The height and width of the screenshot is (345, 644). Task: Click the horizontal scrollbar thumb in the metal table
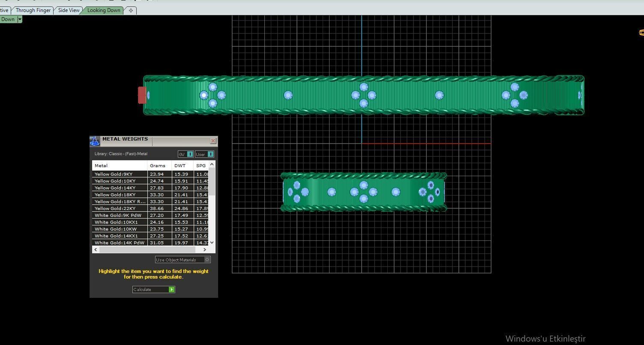click(x=147, y=249)
